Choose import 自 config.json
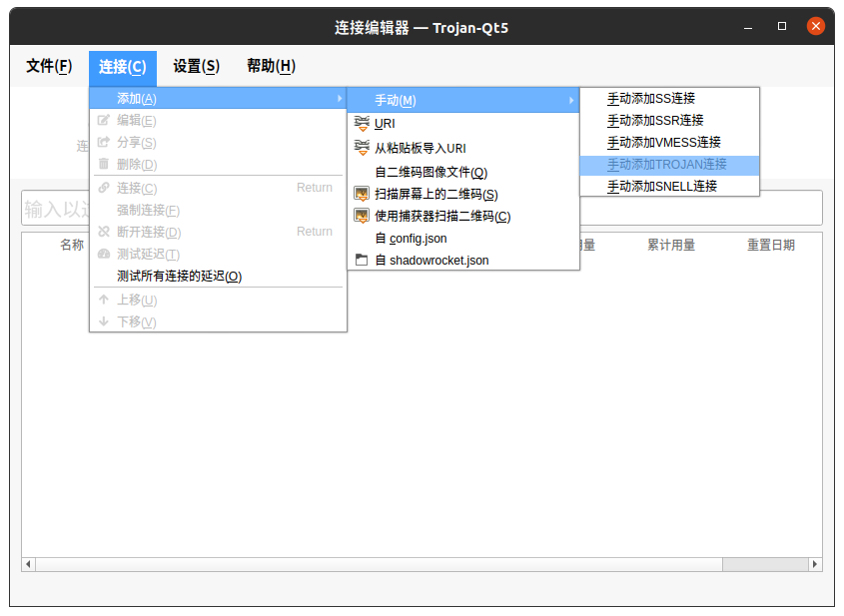The image size is (844, 616). coord(463,239)
